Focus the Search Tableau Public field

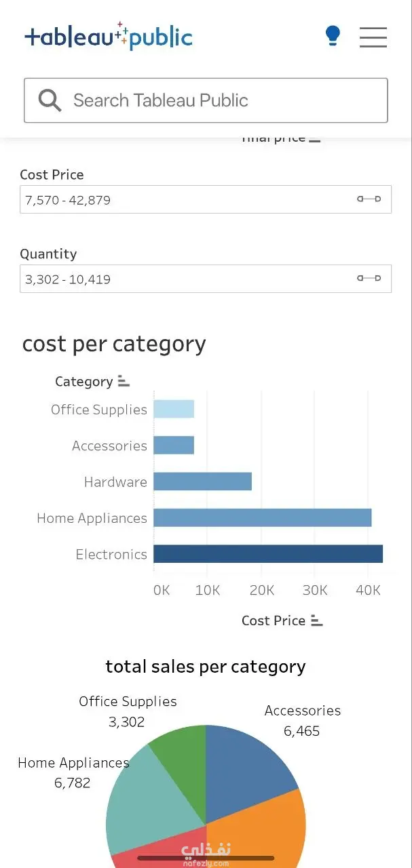click(206, 100)
